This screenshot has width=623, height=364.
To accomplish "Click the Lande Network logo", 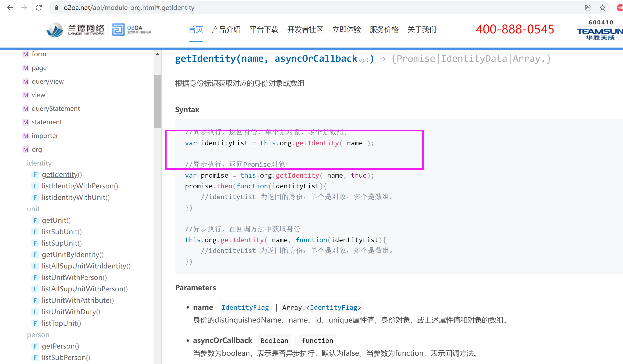I will click(75, 30).
